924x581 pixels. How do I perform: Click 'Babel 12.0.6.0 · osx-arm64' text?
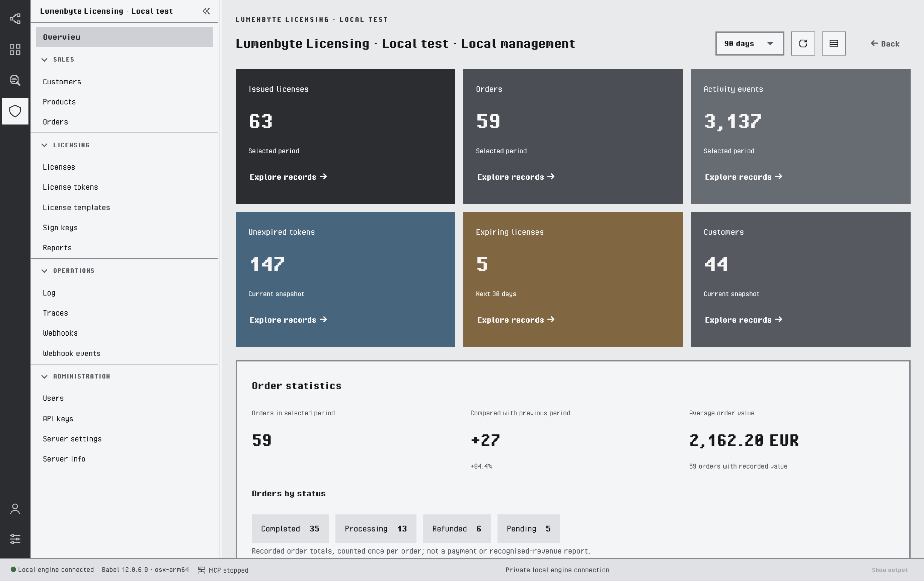(145, 570)
